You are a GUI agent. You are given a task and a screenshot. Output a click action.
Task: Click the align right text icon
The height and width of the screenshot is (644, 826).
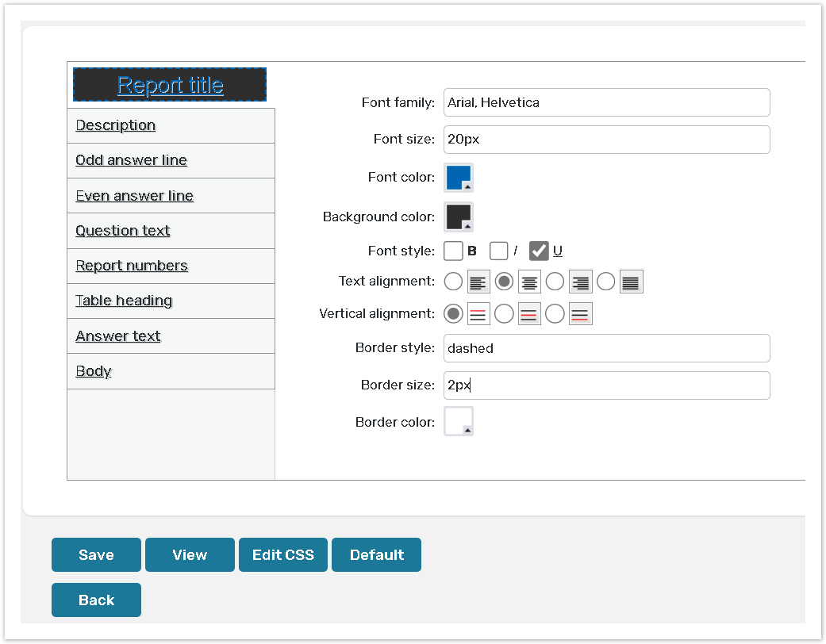point(580,282)
